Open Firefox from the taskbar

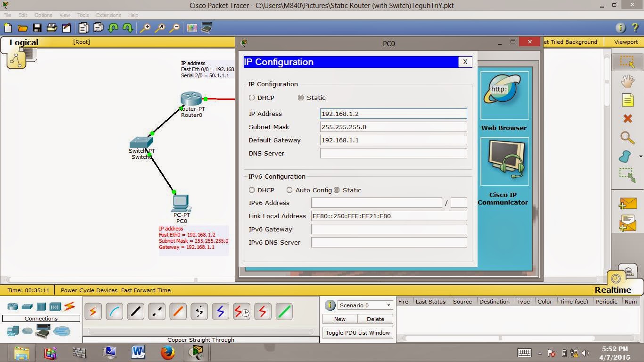(167, 352)
